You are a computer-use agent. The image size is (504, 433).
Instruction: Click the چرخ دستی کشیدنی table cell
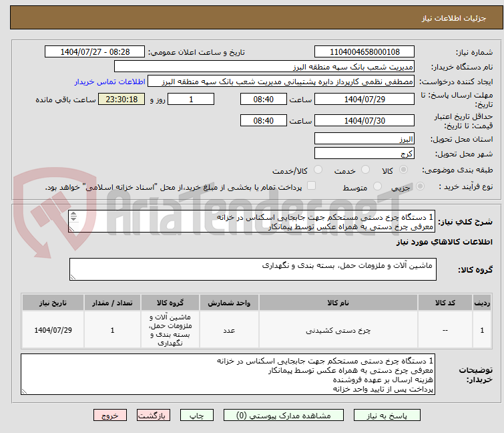point(338,330)
